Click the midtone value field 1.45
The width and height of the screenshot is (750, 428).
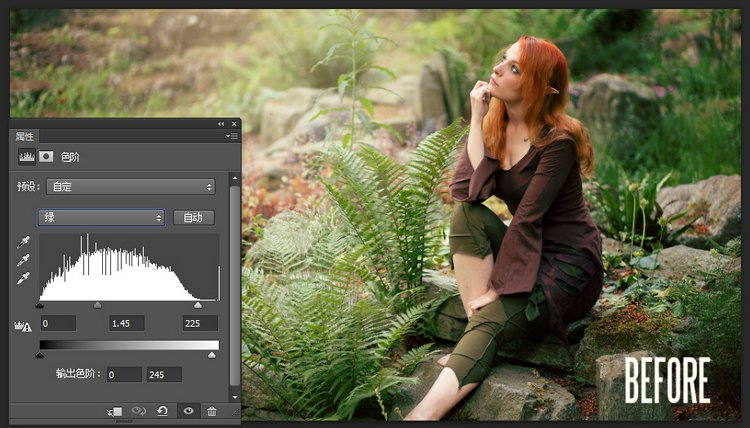point(127,323)
